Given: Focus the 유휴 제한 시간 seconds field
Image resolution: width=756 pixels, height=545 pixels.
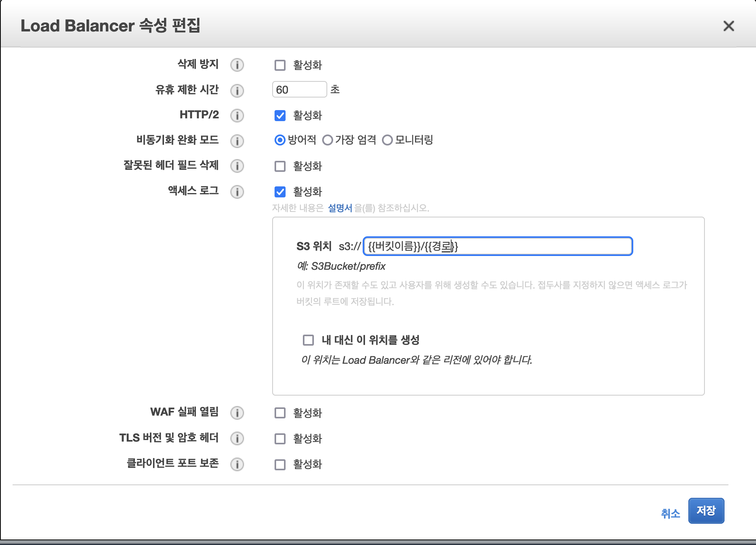Looking at the screenshot, I should 299,90.
